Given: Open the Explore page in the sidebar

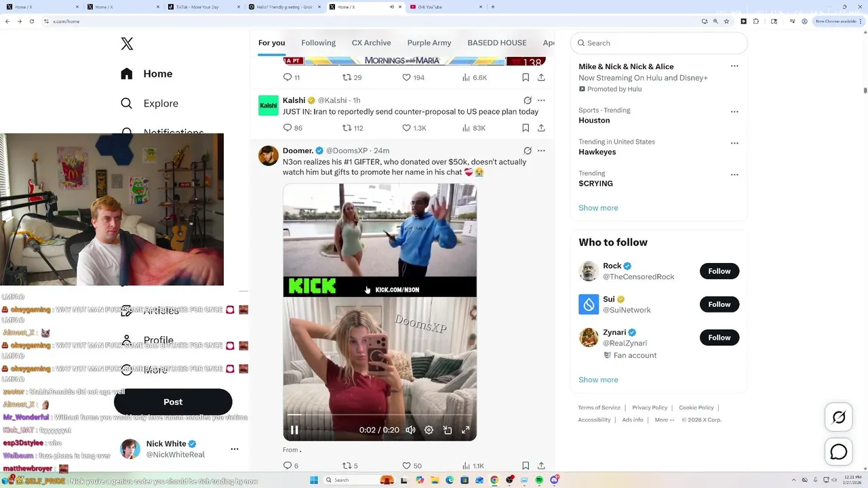Looking at the screenshot, I should (149, 104).
